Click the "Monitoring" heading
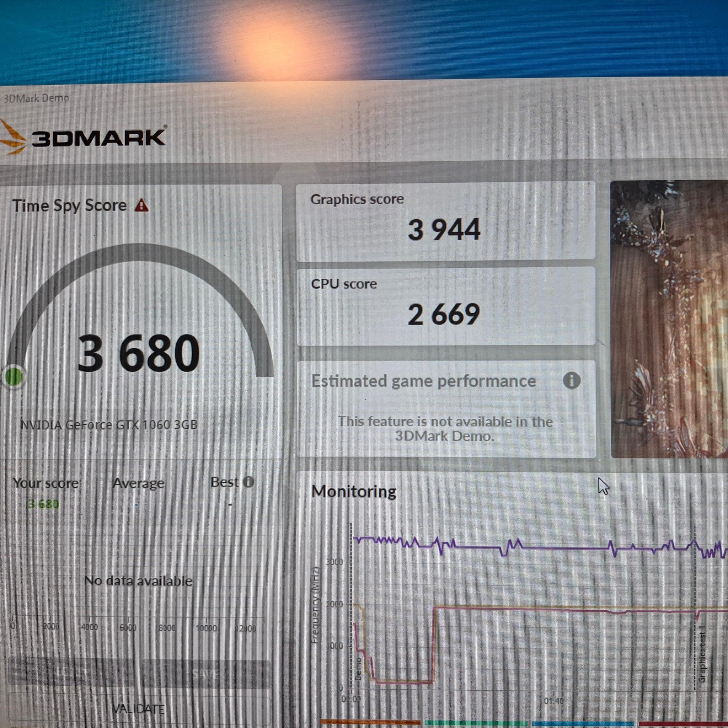This screenshot has height=728, width=728. [x=354, y=491]
